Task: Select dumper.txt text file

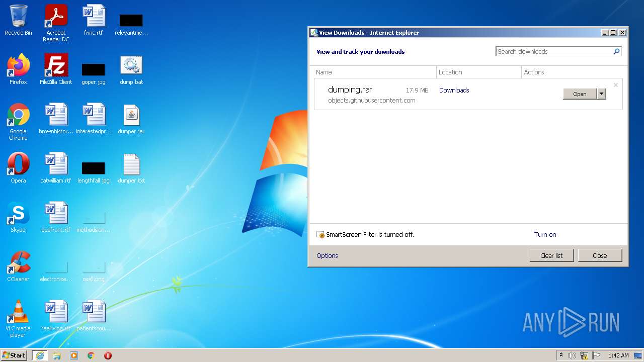Action: 131,168
